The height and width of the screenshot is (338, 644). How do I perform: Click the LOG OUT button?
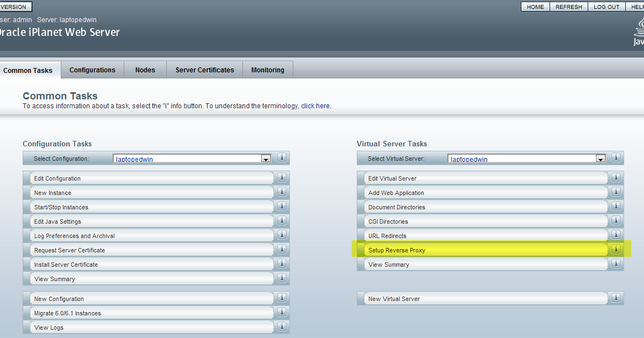pyautogui.click(x=606, y=7)
